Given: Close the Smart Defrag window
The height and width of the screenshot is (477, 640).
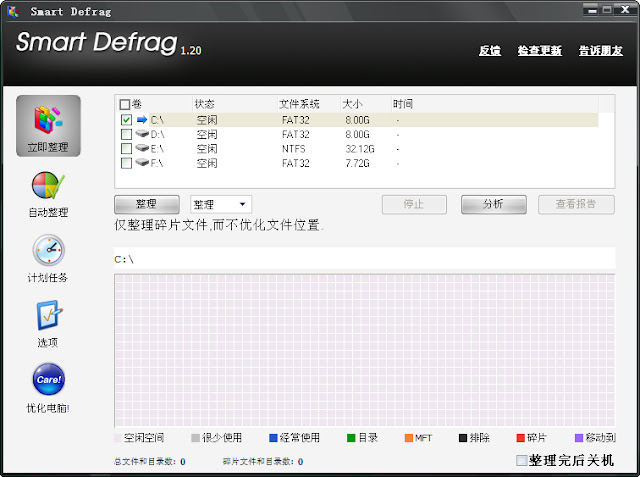Looking at the screenshot, I should tap(625, 10).
